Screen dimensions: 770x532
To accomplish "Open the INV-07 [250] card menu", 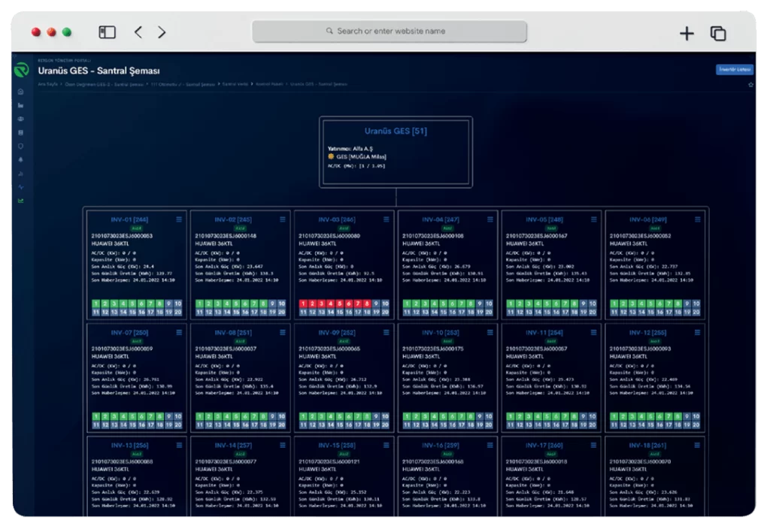I will 179,332.
